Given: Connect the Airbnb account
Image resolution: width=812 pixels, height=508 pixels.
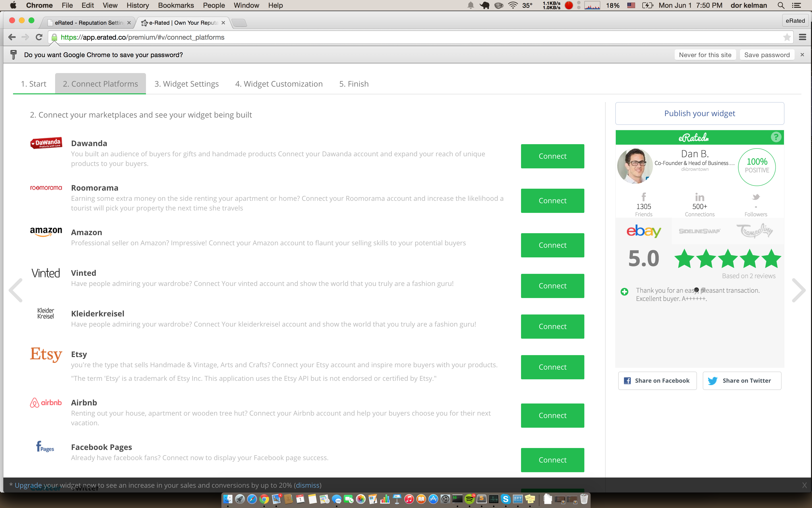Looking at the screenshot, I should pos(552,416).
